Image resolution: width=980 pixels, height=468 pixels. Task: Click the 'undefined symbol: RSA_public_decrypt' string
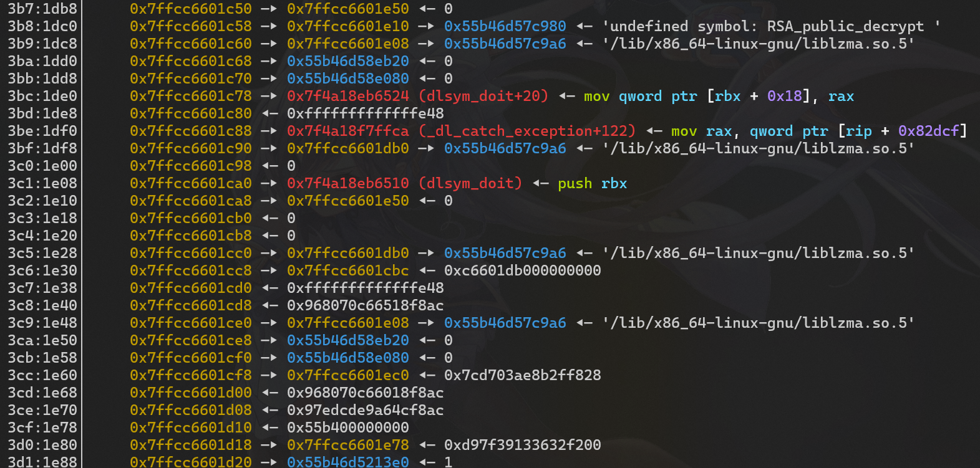point(771,26)
